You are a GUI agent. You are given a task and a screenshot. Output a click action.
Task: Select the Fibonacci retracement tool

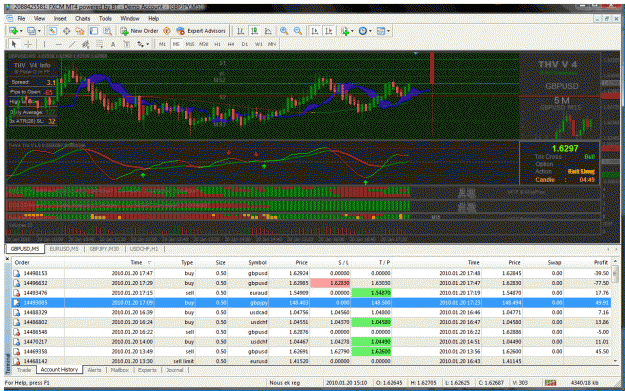click(x=99, y=44)
